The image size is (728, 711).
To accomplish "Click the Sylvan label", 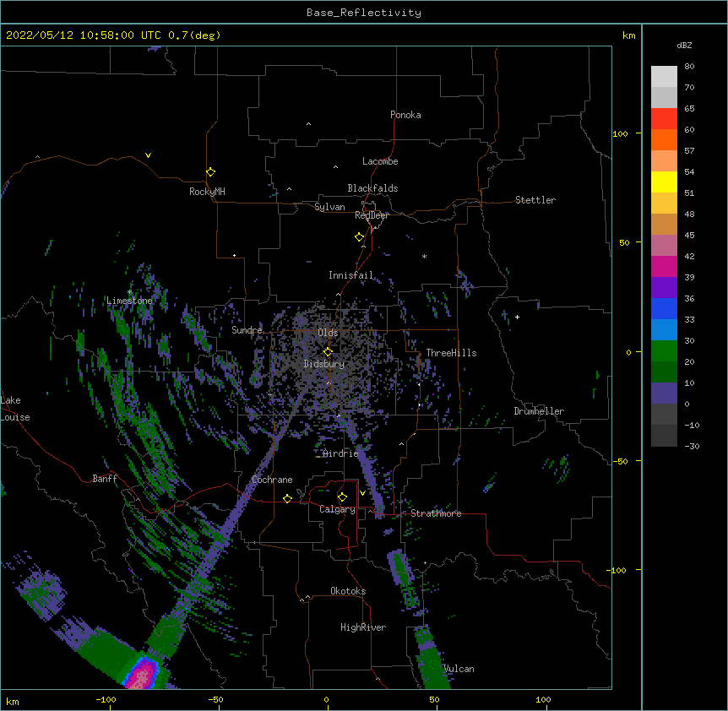I will click(329, 207).
